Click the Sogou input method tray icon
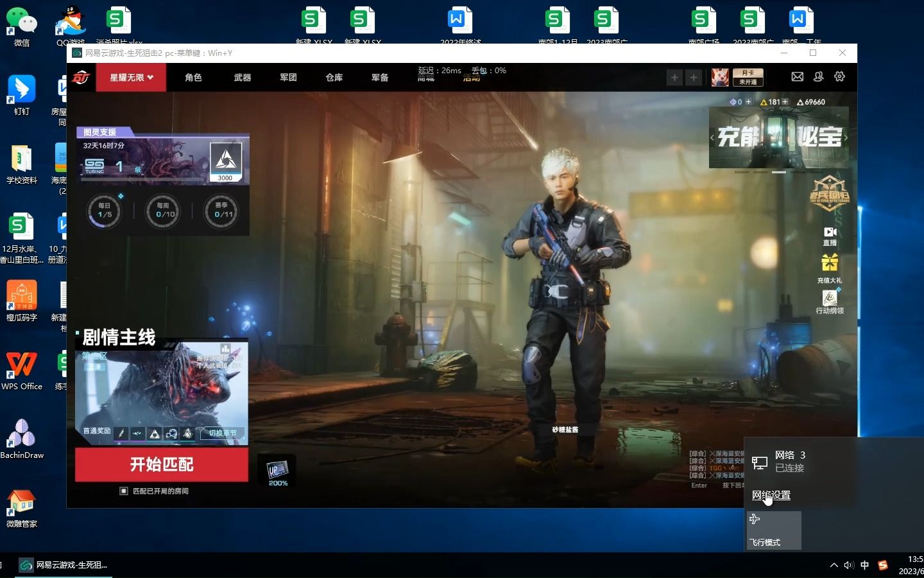Screen dimensions: 924x578 point(883,565)
